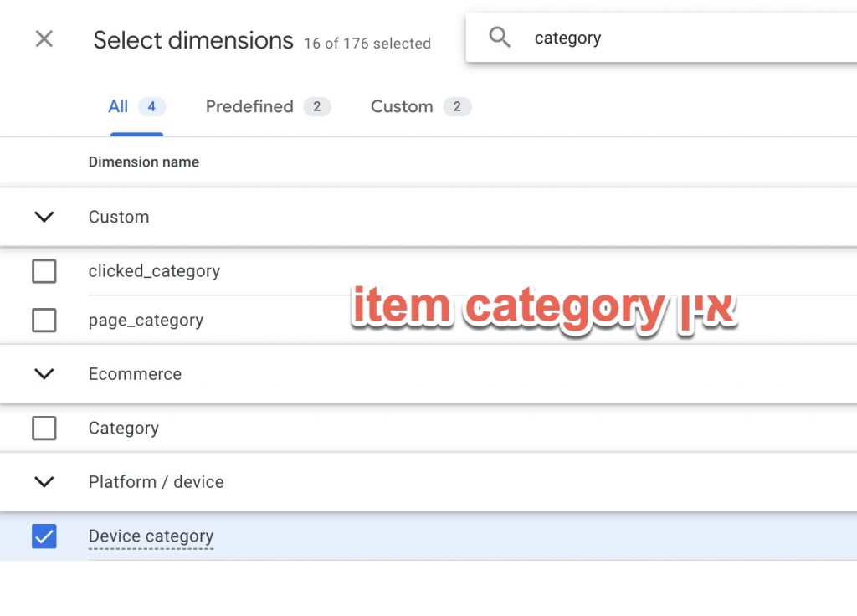Check the Ecommerce Category checkbox
The width and height of the screenshot is (857, 616).
[44, 428]
